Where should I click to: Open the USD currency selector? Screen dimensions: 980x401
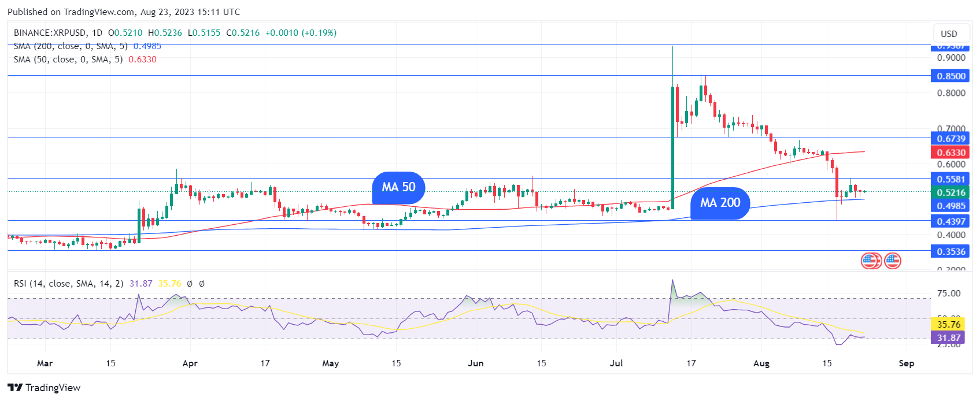tap(949, 34)
